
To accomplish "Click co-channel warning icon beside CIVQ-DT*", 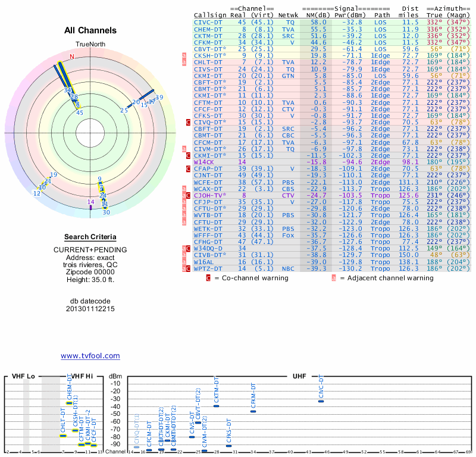I will pos(189,122).
